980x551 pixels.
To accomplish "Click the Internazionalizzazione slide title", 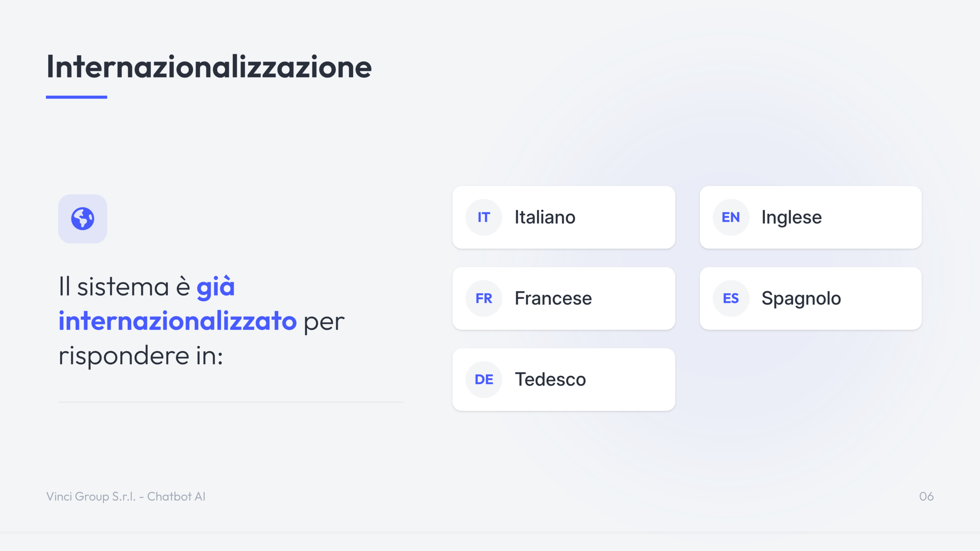I will [209, 67].
